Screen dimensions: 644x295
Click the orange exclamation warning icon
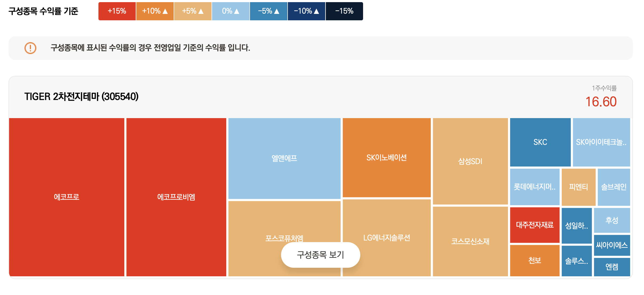[x=30, y=48]
